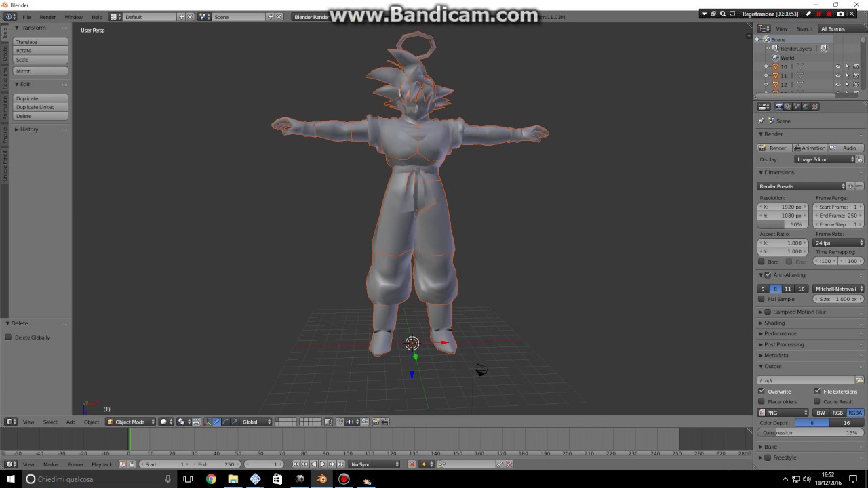
Task: Open the 24 fps frame rate dropdown
Action: 839,243
